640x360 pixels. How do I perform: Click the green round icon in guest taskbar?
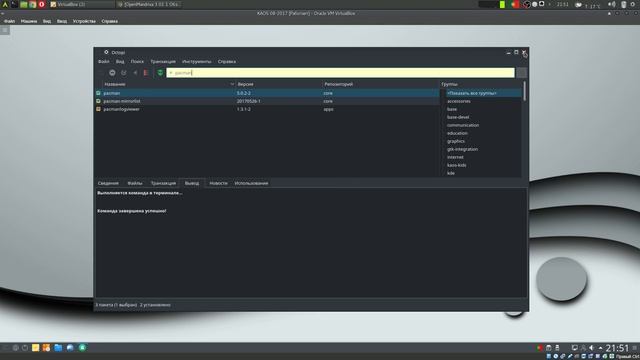coord(82,348)
